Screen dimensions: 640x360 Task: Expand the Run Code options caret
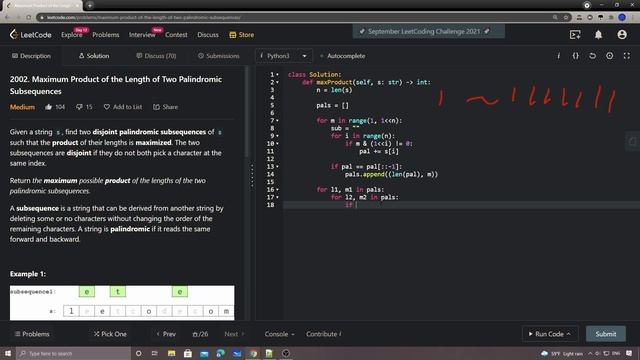[569, 334]
